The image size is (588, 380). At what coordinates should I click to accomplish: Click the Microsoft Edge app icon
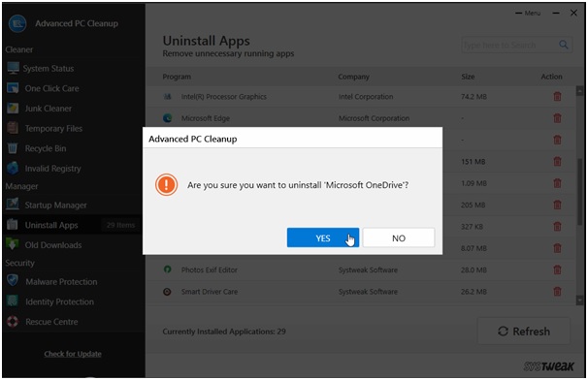(167, 118)
